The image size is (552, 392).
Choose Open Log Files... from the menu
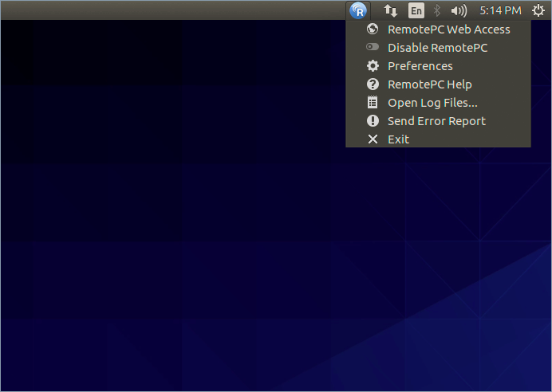pos(432,103)
